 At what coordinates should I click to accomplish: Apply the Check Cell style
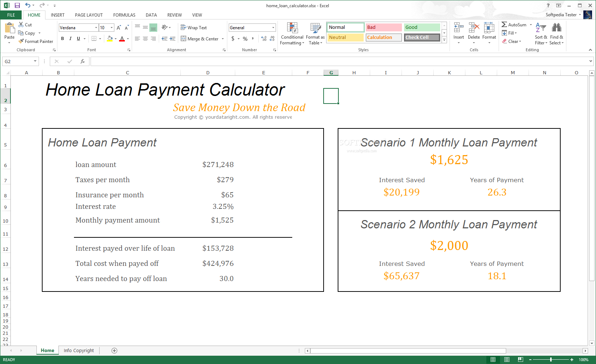point(422,38)
